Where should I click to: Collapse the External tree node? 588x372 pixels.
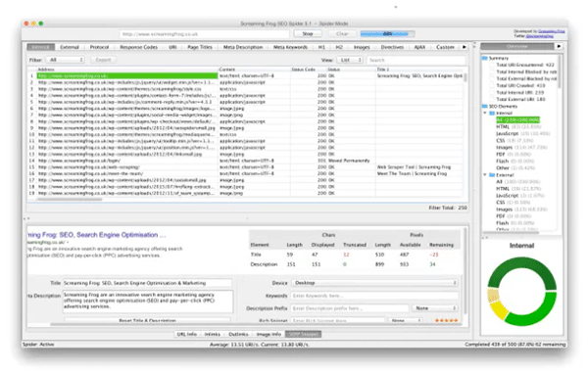tap(485, 175)
